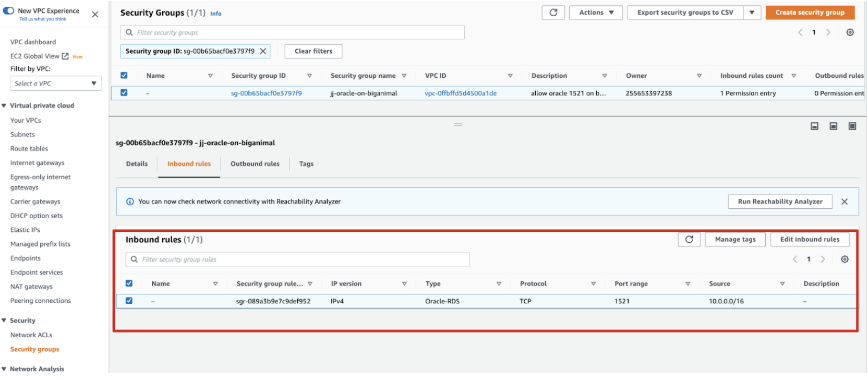Open Route tables in the sidebar
This screenshot has width=868, height=379.
29,149
